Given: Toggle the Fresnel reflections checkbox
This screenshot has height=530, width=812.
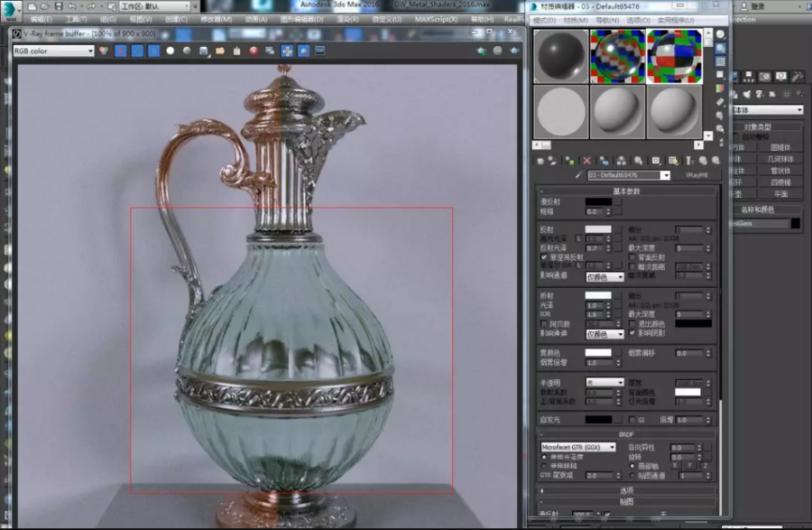Looking at the screenshot, I should (544, 257).
